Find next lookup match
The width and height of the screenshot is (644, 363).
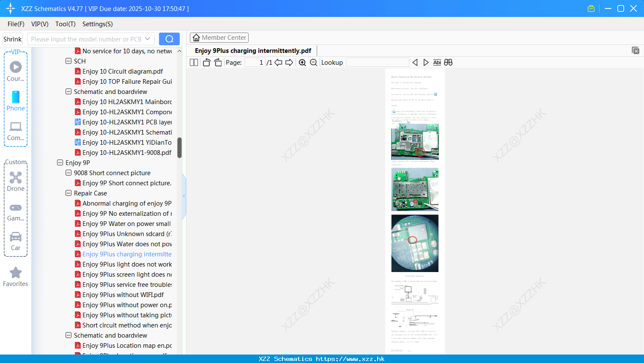tap(426, 62)
